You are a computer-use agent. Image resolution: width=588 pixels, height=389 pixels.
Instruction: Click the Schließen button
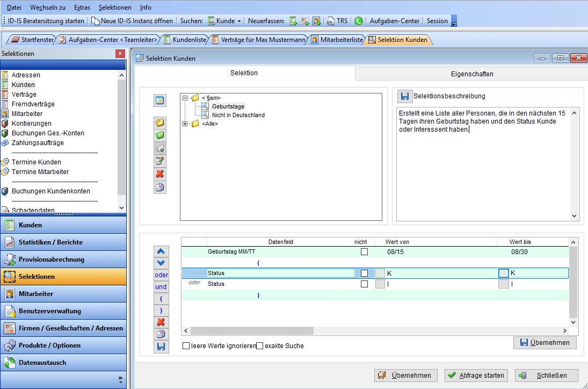(546, 376)
